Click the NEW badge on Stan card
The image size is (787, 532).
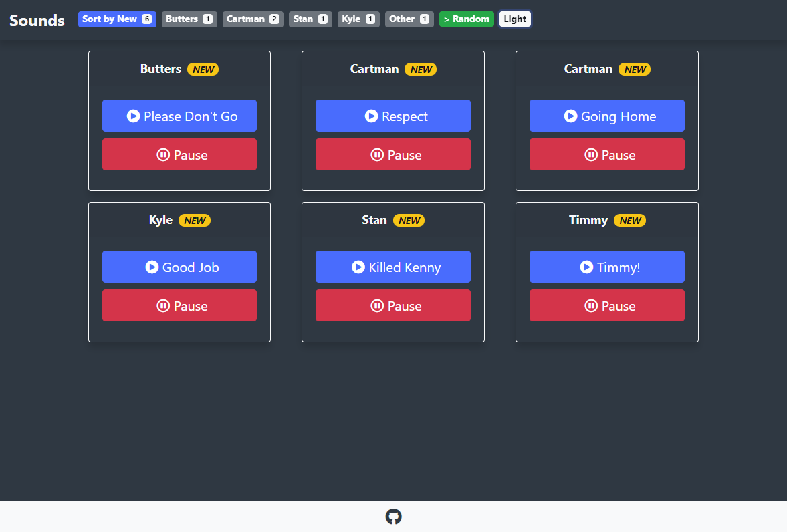click(409, 221)
